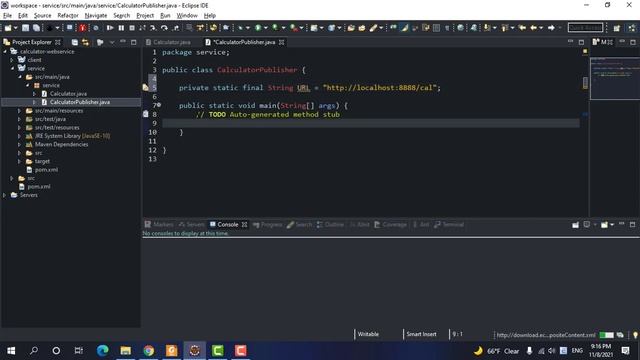Screen dimensions: 640x360
Task: Click Collapse All in Project Explorer
Action: coord(75,42)
